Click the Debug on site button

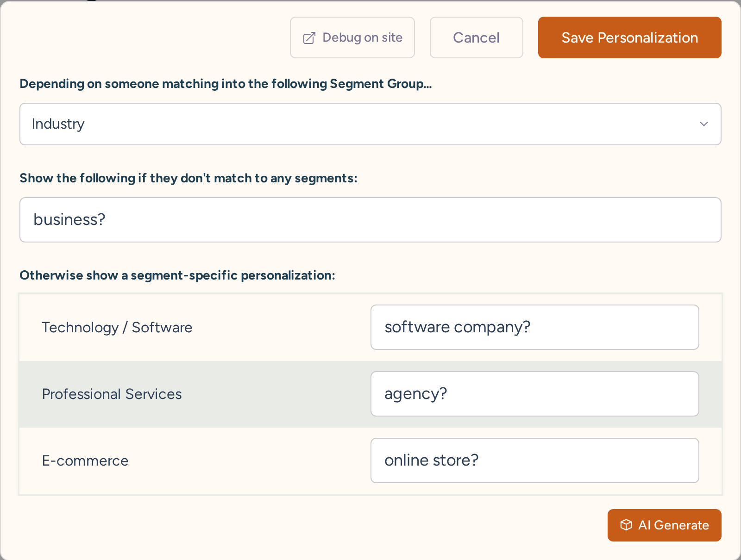[x=352, y=37]
